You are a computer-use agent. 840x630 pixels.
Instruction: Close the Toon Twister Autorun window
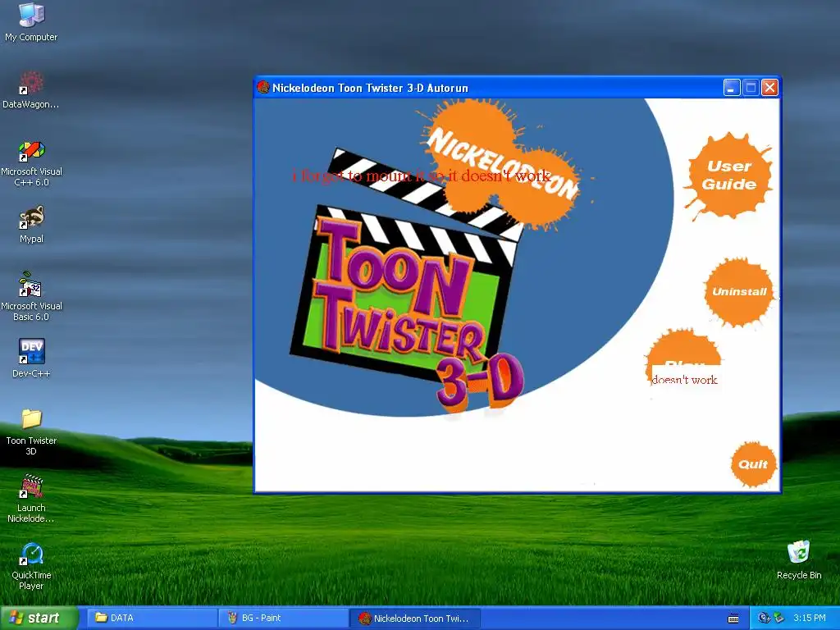(769, 87)
